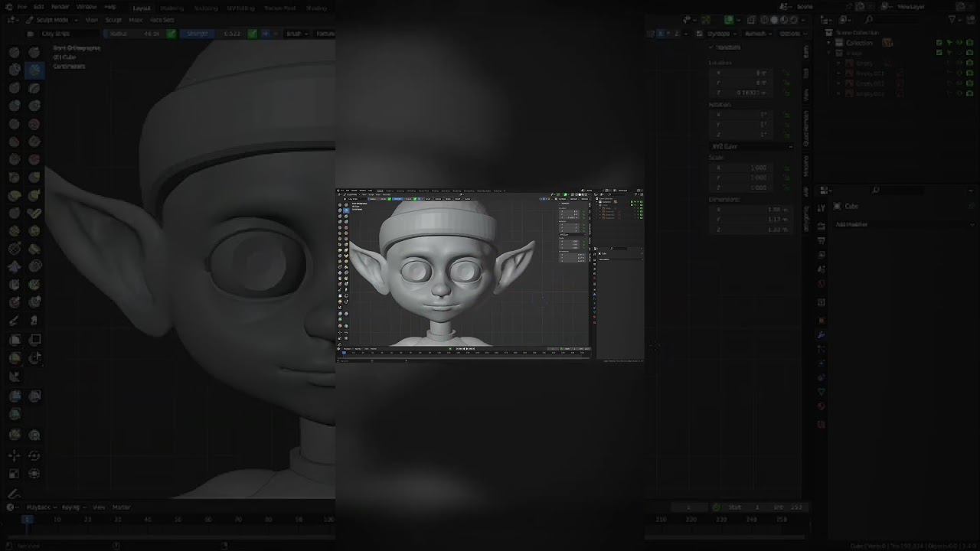Image resolution: width=980 pixels, height=551 pixels.
Task: Switch to the Sculpting workspace tab
Action: [x=206, y=8]
